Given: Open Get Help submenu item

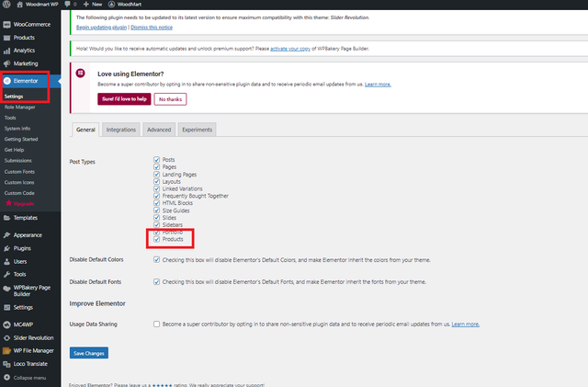Looking at the screenshot, I should pos(15,150).
